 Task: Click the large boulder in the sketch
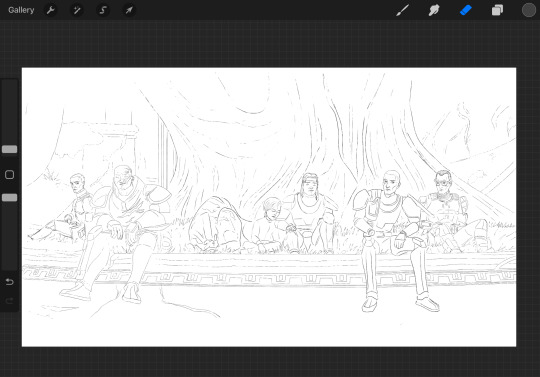coord(215,224)
